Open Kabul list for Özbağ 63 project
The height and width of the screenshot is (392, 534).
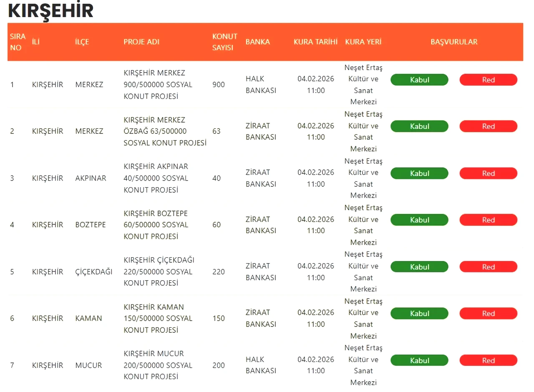(419, 126)
